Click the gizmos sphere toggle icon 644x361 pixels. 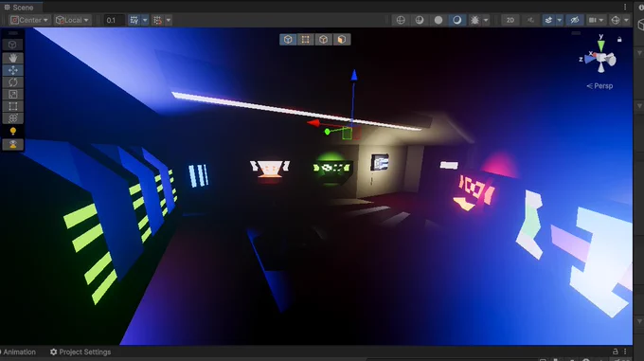[x=616, y=20]
